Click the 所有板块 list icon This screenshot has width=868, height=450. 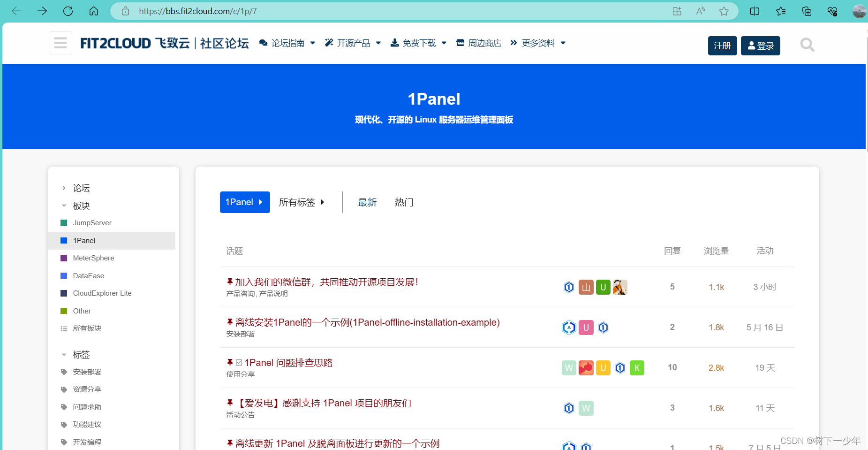pos(64,328)
